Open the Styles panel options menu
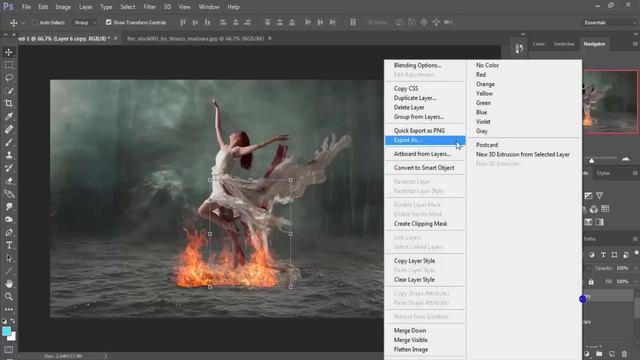 635,173
